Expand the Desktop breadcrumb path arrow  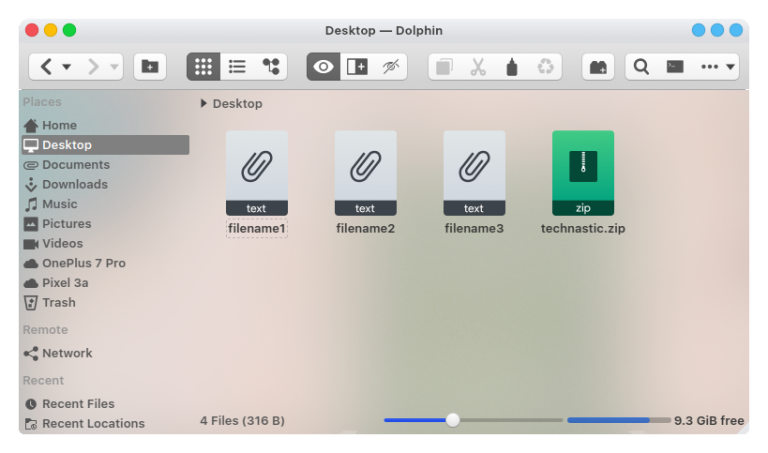[x=204, y=103]
